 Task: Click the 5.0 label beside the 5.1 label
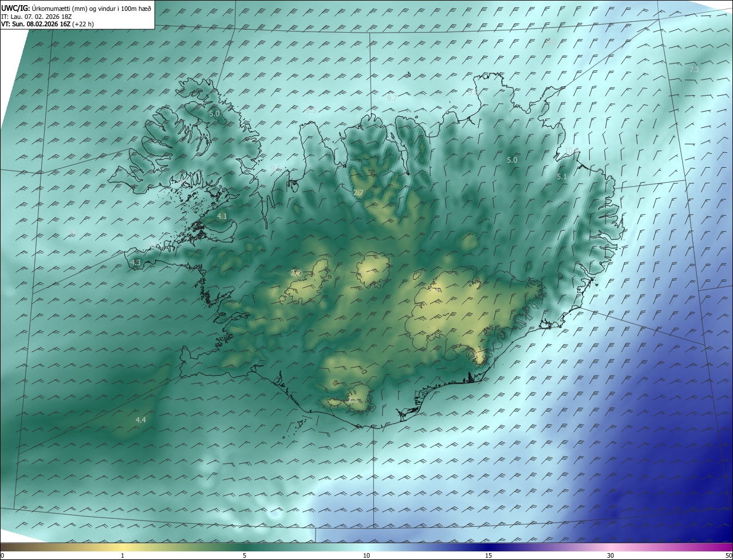coord(512,160)
